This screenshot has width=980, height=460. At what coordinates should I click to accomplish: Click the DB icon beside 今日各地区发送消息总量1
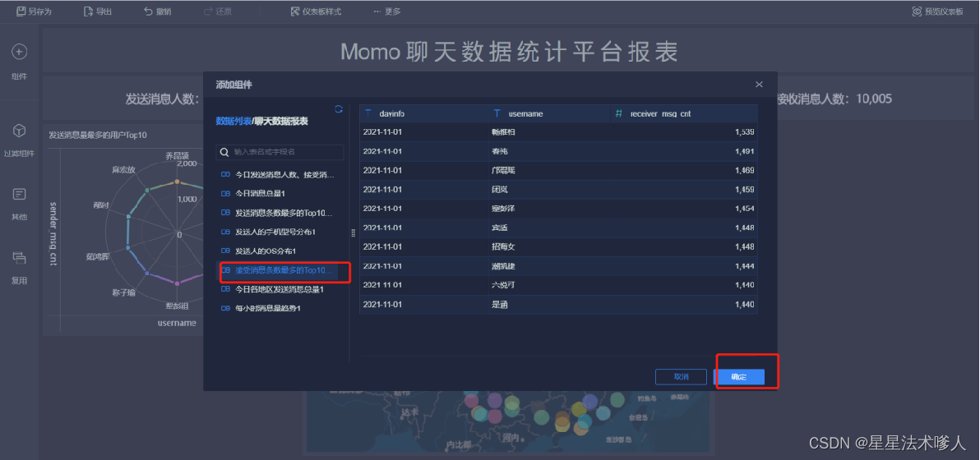tap(225, 289)
